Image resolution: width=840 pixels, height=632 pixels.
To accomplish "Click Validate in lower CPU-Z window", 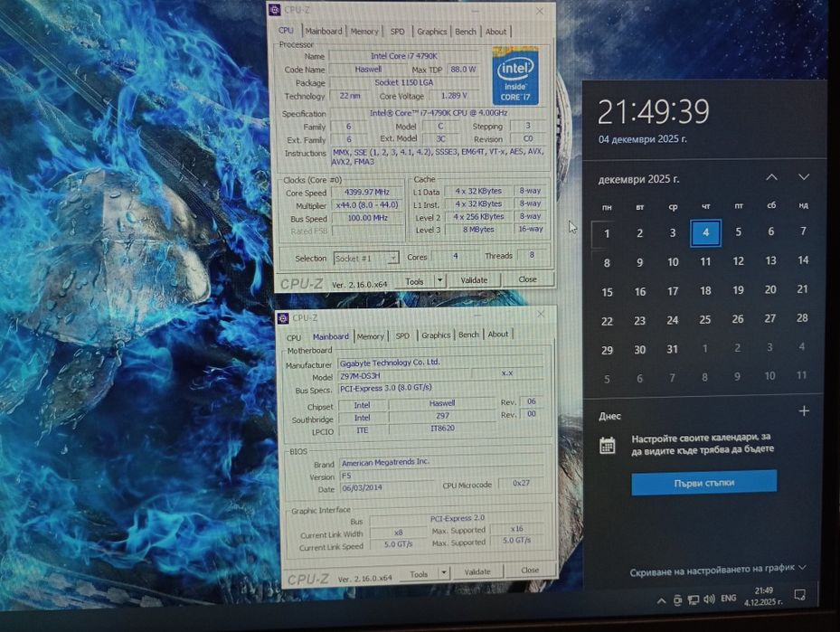I will pos(477,572).
